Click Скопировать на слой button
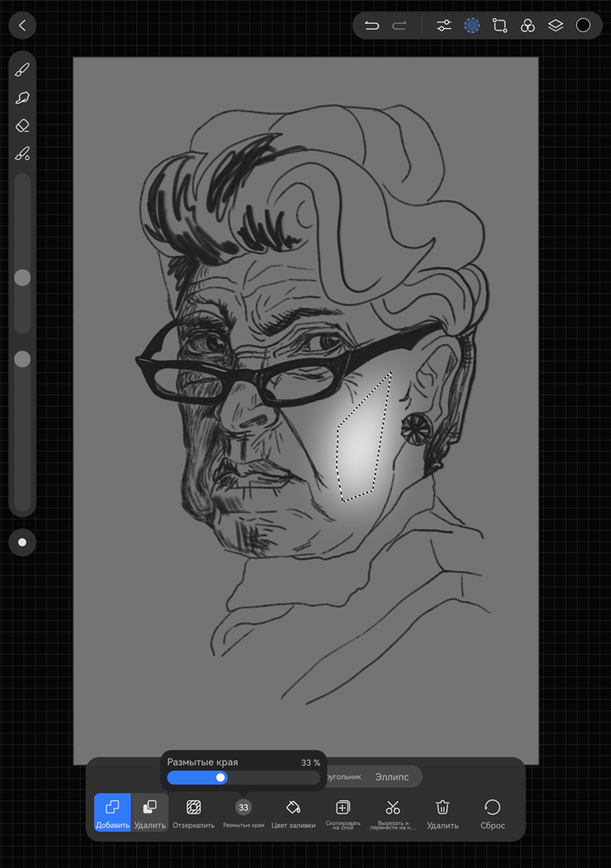Screen dimensions: 611x868 click(x=343, y=812)
